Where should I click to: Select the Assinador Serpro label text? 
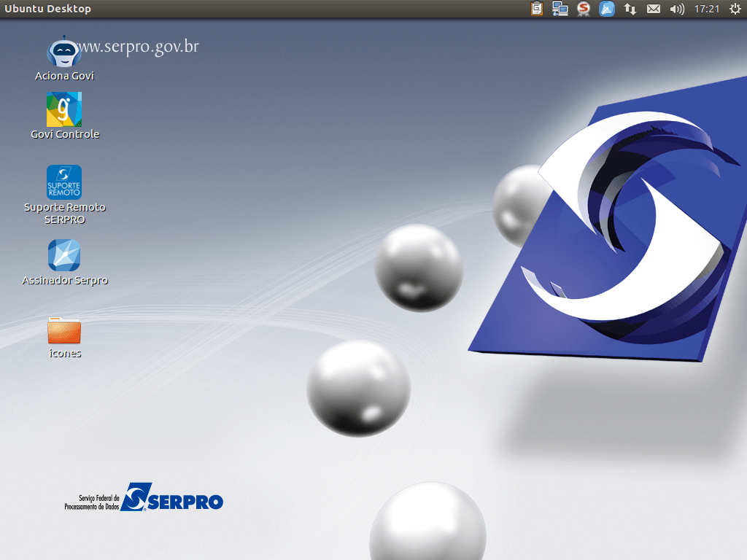(x=65, y=280)
